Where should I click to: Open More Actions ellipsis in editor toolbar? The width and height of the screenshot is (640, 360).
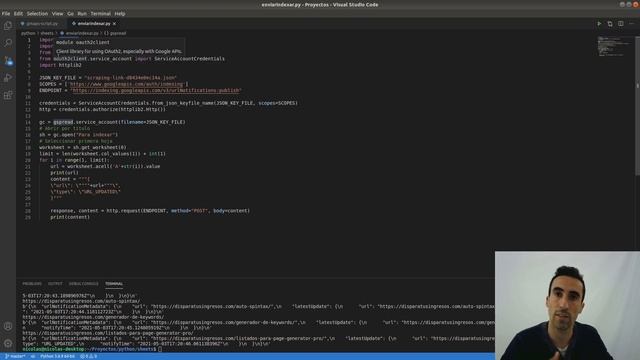tap(631, 24)
